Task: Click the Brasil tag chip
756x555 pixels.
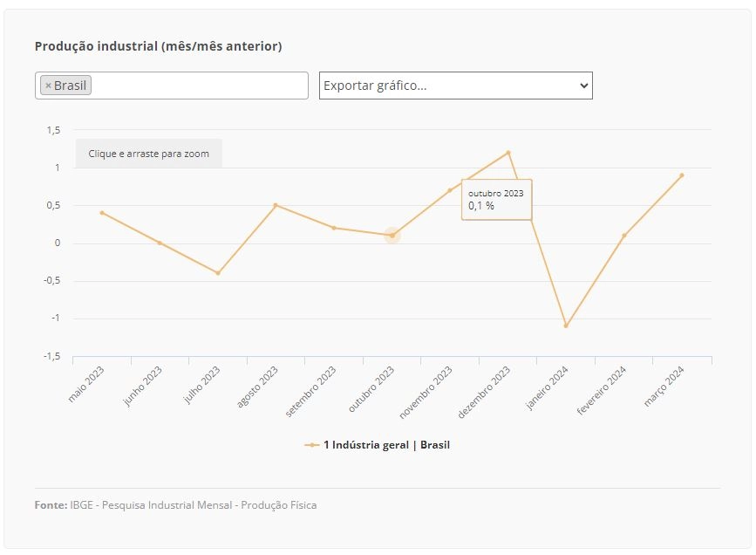Action: [x=65, y=86]
